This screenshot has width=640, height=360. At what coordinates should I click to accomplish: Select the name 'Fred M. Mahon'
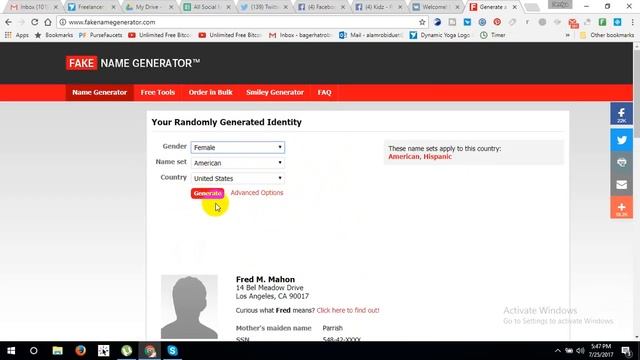[x=265, y=280]
